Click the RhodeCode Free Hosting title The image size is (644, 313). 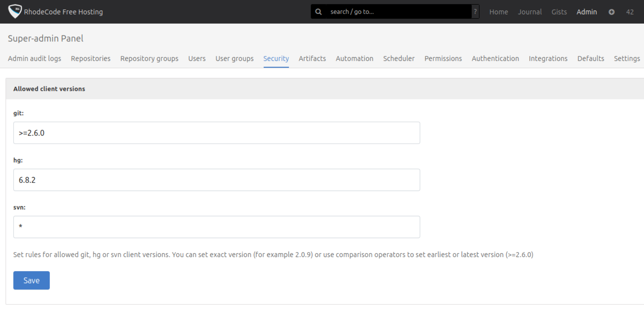coord(63,12)
